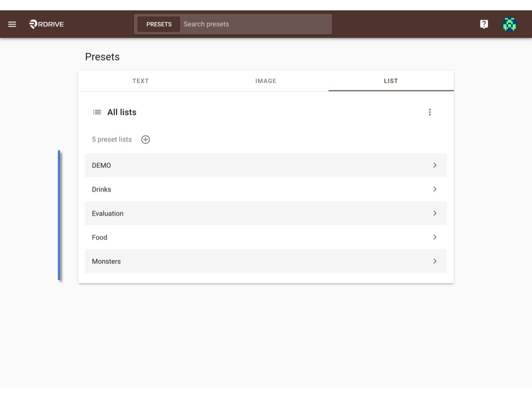Select the LIST tab
Image resolution: width=532 pixels, height=399 pixels.
point(391,81)
